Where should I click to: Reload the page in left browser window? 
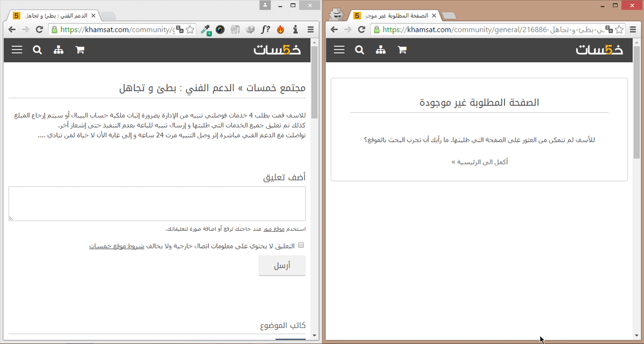[x=39, y=30]
